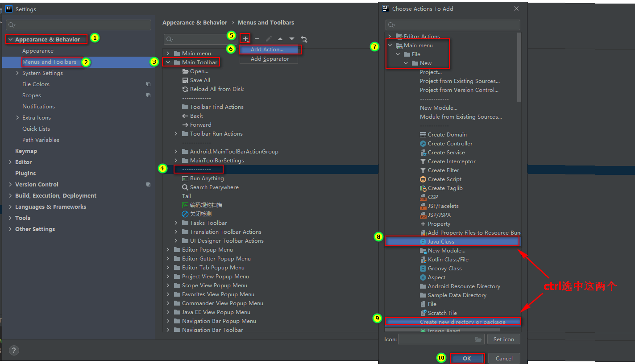Expand Editor Actions in Choose Actions dialog
Screen dimensions: 635x364
click(x=390, y=36)
